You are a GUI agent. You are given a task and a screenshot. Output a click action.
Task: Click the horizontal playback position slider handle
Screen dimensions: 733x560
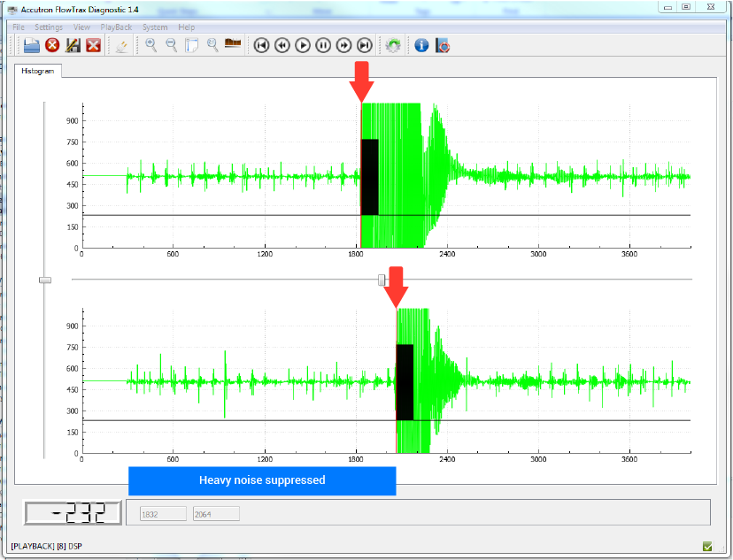382,280
